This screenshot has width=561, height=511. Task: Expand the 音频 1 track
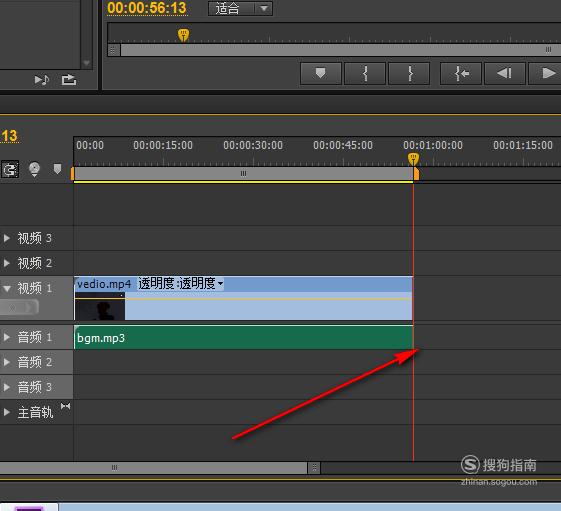6,337
